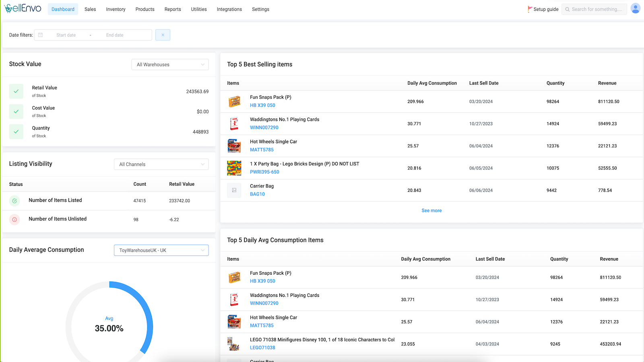
Task: Click the Setup guide flag icon
Action: click(530, 9)
